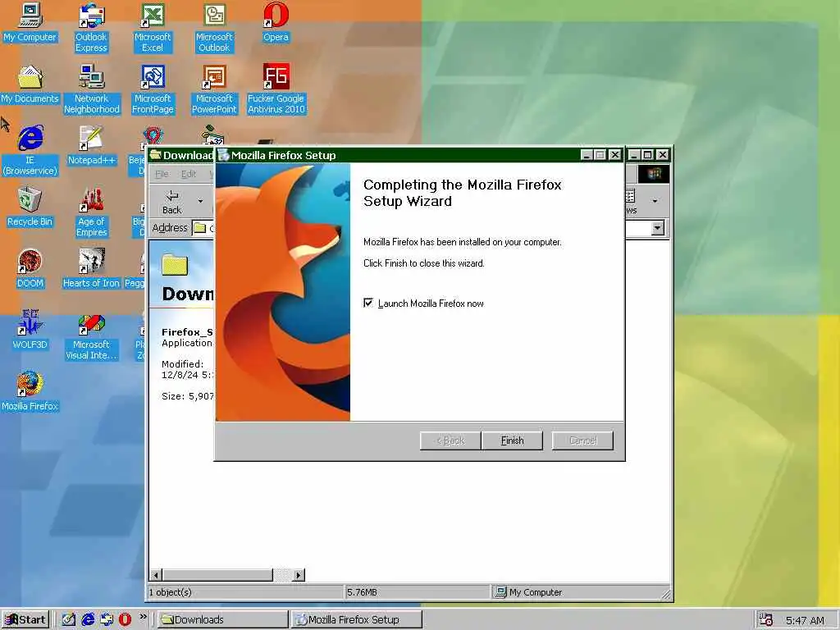Open the Back button history dropdown arrow
Image resolution: width=840 pixels, height=630 pixels.
click(200, 201)
